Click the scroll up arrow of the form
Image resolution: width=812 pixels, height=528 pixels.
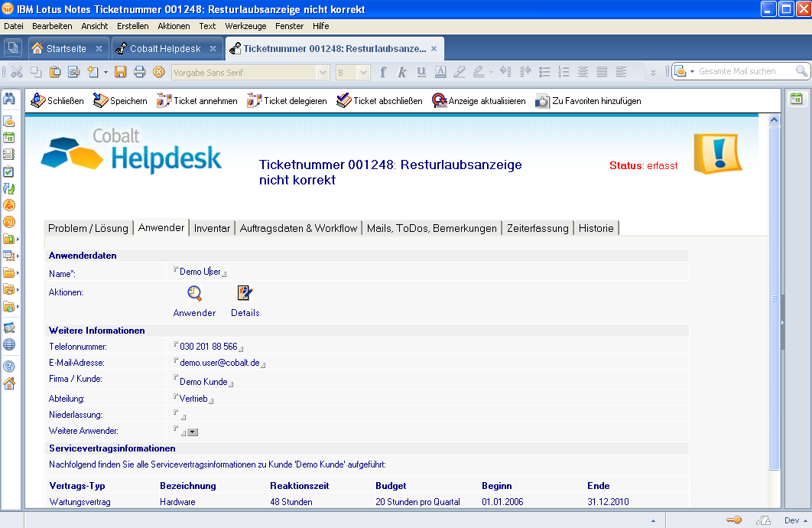[x=774, y=119]
